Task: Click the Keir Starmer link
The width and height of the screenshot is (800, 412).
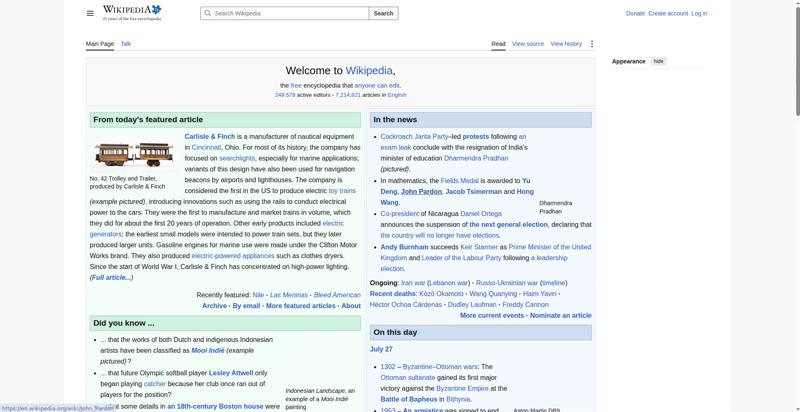Action: (479, 247)
